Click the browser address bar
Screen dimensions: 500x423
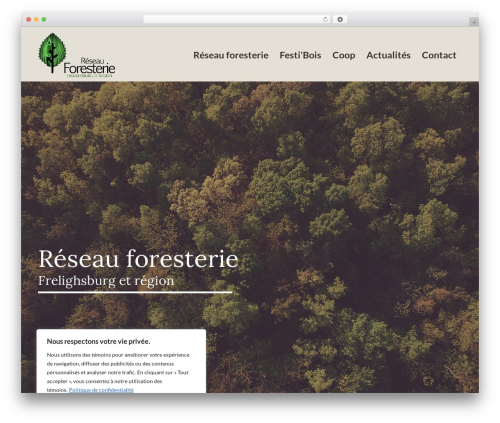237,20
